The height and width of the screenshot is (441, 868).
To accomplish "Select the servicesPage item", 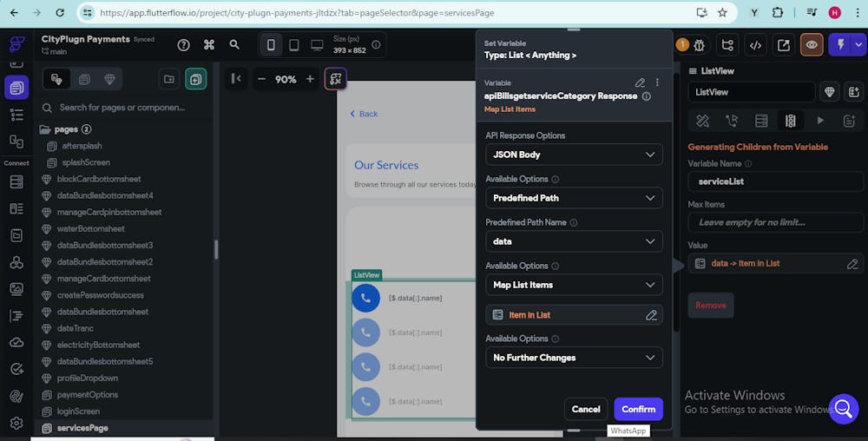I will tap(82, 428).
